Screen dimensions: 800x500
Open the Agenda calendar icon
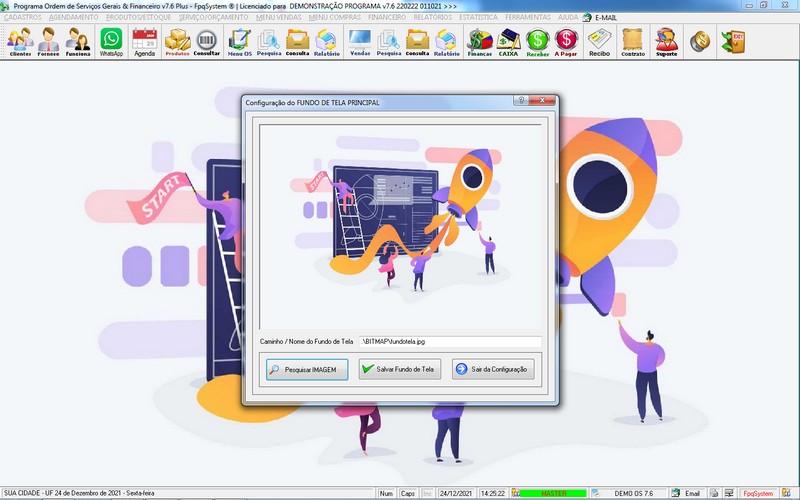[145, 42]
